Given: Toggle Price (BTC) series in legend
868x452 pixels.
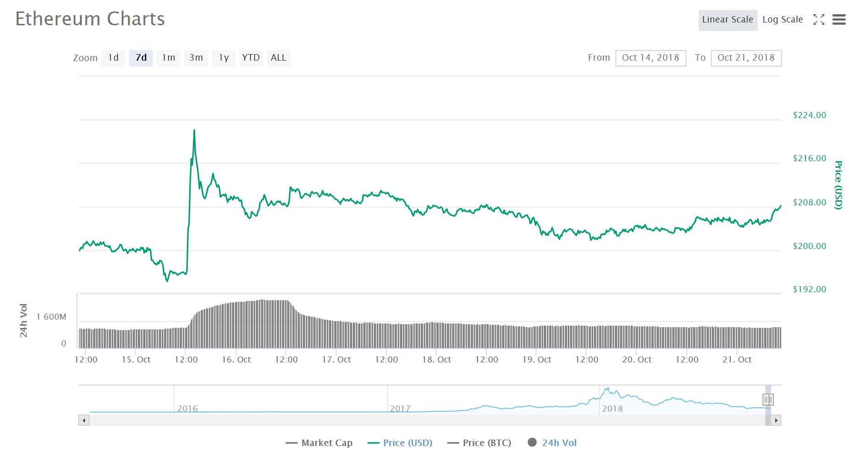Looking at the screenshot, I should point(479,443).
